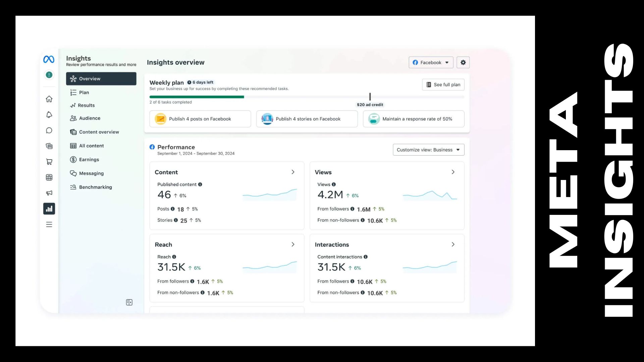Expand the Content card chevron
This screenshot has width=644, height=362.
point(293,172)
